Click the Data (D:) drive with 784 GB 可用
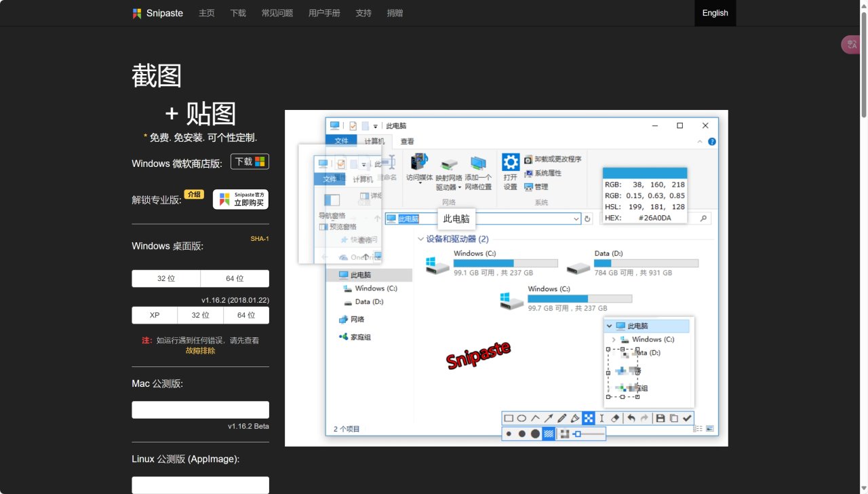Viewport: 868px width, 494px height. tap(633, 263)
